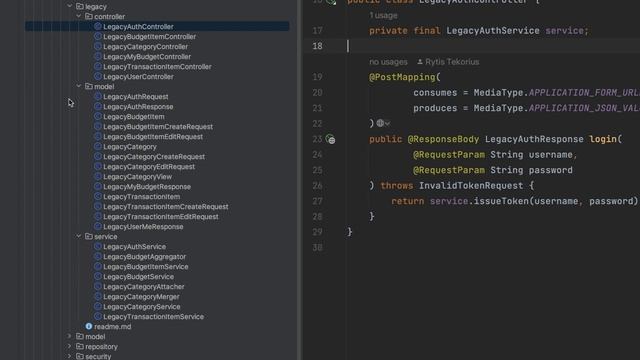This screenshot has height=360, width=640.
Task: Click the controller package folder icon
Action: (x=89, y=16)
